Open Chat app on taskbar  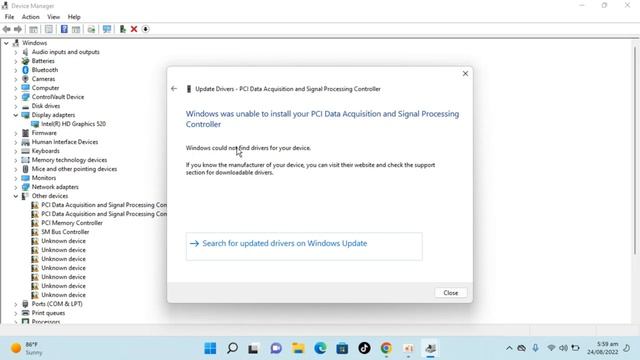click(x=276, y=348)
